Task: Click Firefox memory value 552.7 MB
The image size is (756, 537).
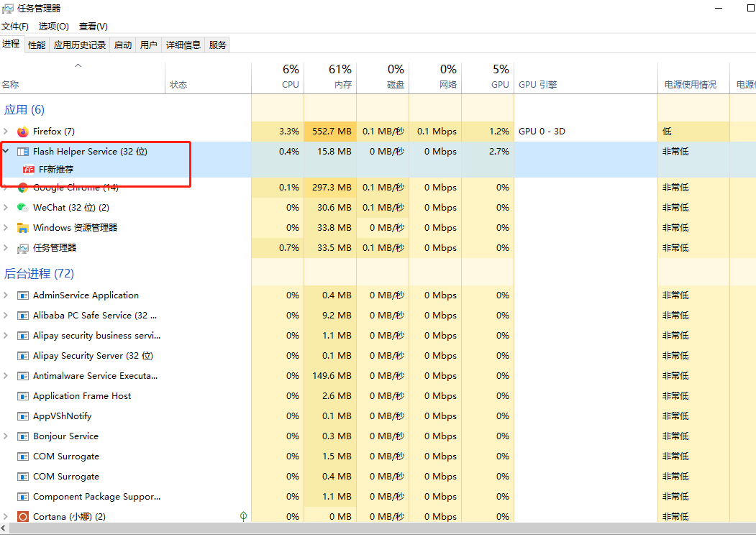Action: pyautogui.click(x=332, y=132)
